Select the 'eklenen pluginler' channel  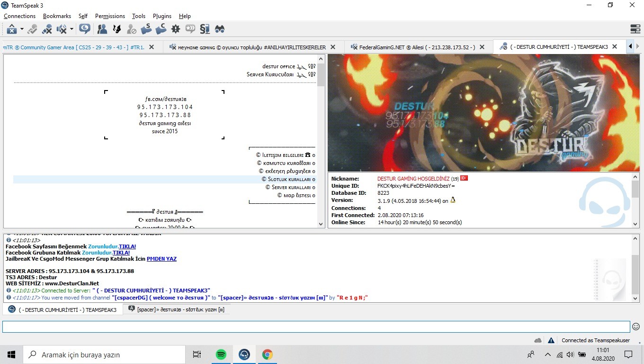[x=287, y=171]
